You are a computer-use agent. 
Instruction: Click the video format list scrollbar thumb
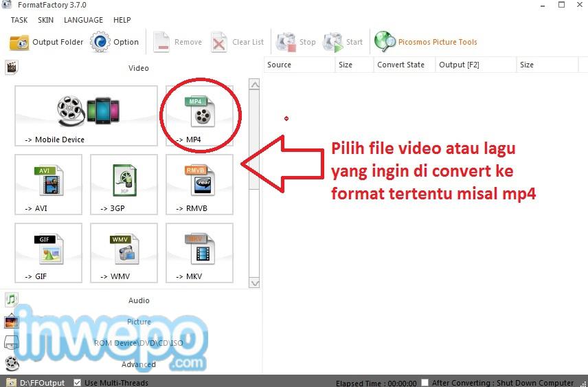(254, 140)
